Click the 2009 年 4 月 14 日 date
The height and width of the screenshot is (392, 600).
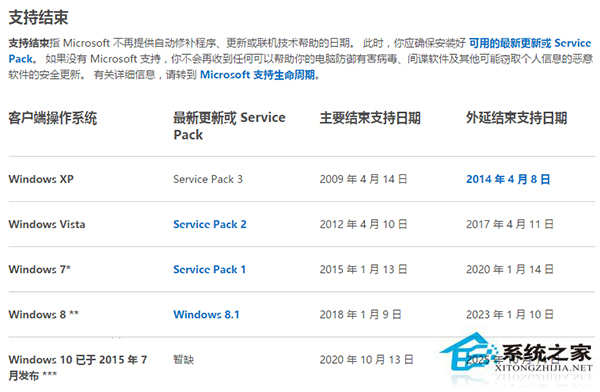364,179
